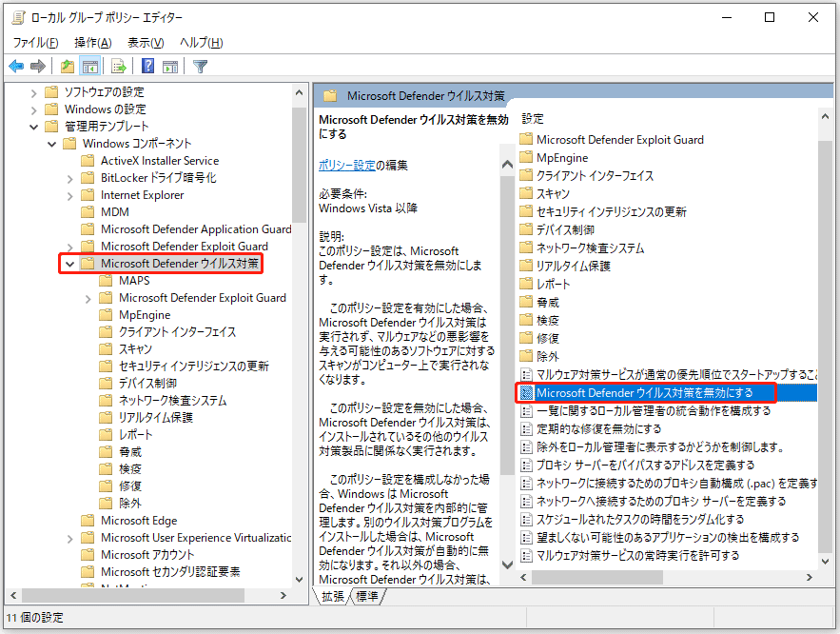Expand the Internet Explorer tree node
The height and width of the screenshot is (634, 840).
(69, 195)
